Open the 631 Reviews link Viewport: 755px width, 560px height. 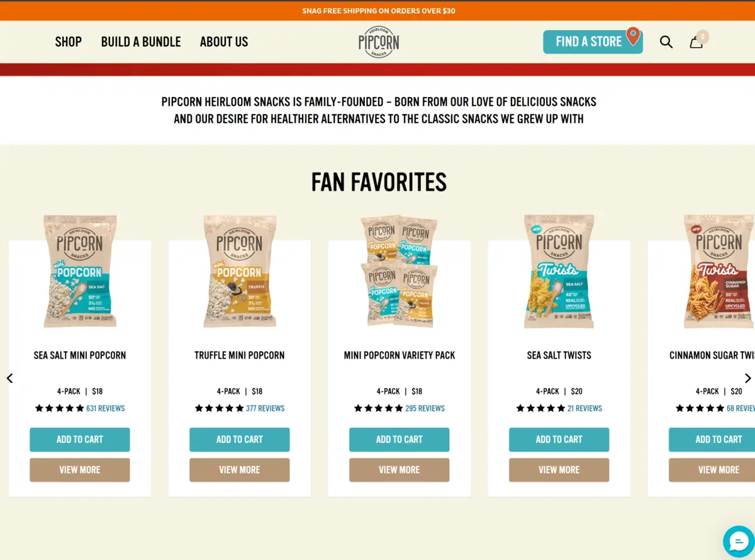(106, 408)
